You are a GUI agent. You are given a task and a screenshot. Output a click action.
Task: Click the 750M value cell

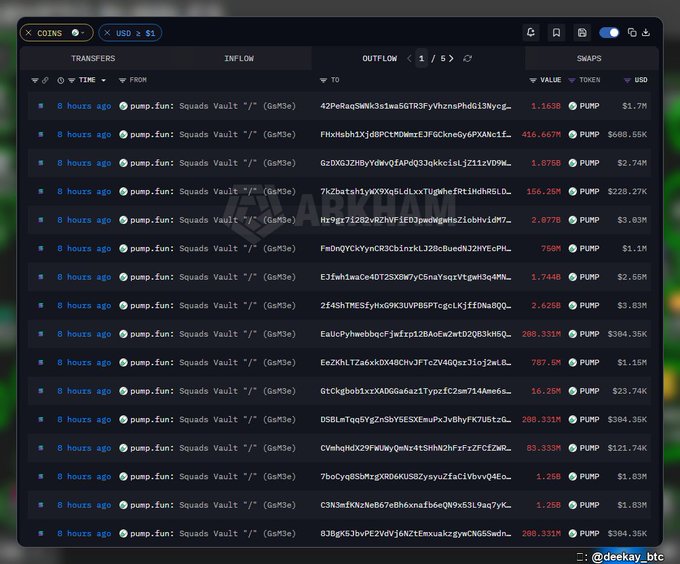[550, 248]
